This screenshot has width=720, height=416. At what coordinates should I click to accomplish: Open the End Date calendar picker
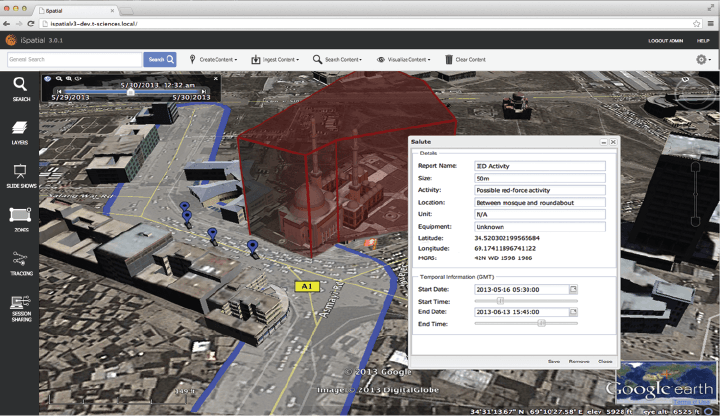[x=573, y=311]
